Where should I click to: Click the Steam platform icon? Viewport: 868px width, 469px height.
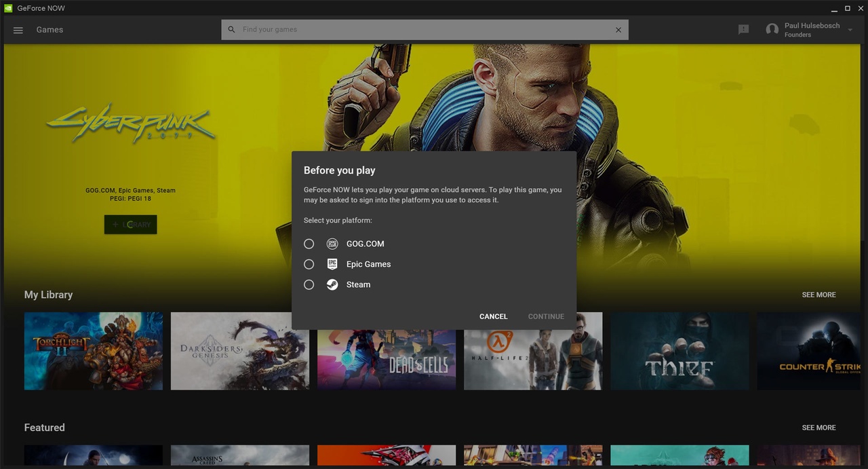(332, 284)
